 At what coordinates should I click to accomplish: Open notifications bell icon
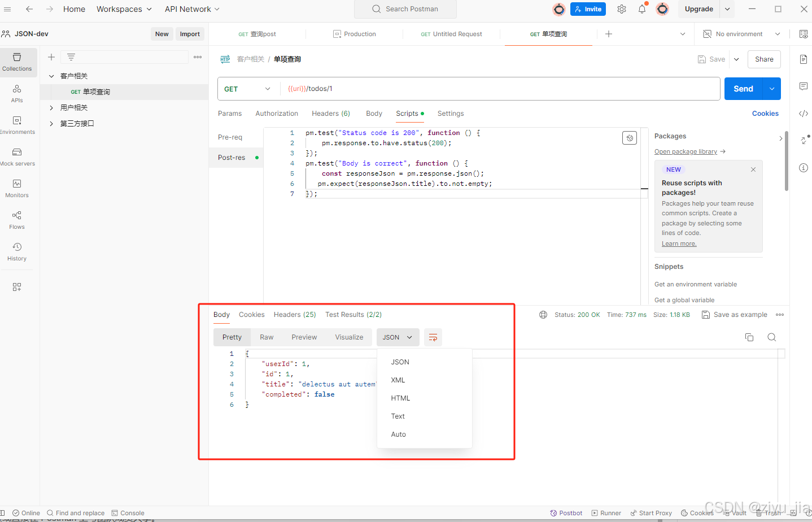[x=642, y=9]
